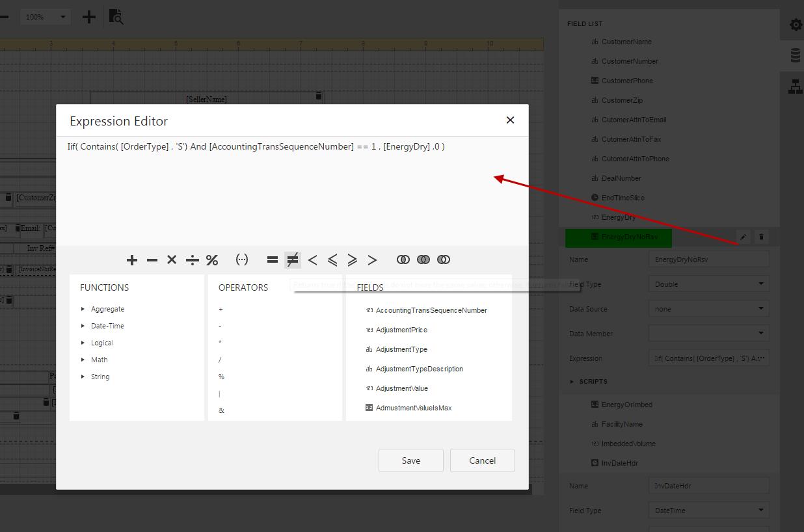Pick the & operator in Operators list
804x532 pixels.
[222, 410]
